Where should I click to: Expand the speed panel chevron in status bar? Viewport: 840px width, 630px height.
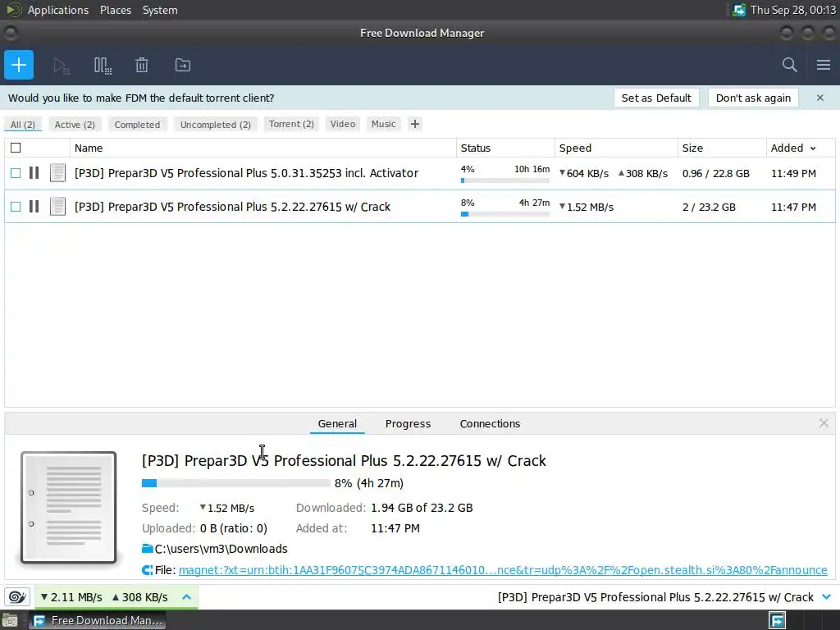(x=186, y=597)
